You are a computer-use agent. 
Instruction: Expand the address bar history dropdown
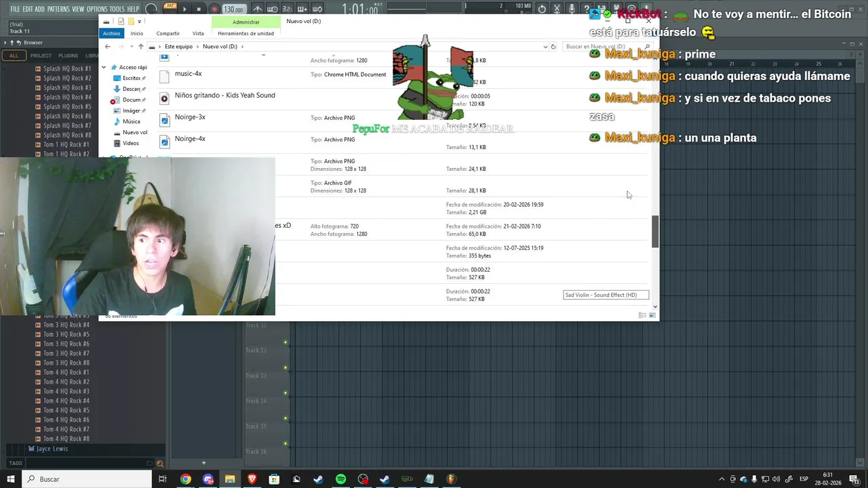545,47
